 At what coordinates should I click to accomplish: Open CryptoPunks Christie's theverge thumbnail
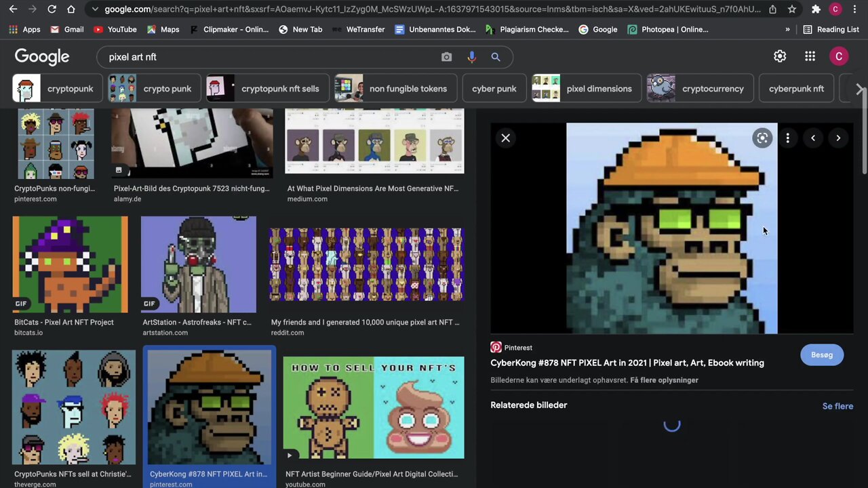point(73,407)
